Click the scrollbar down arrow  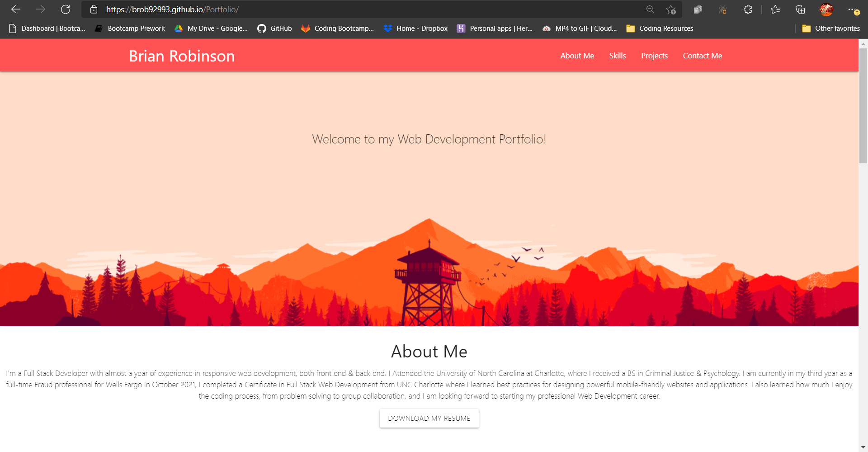pyautogui.click(x=863, y=447)
